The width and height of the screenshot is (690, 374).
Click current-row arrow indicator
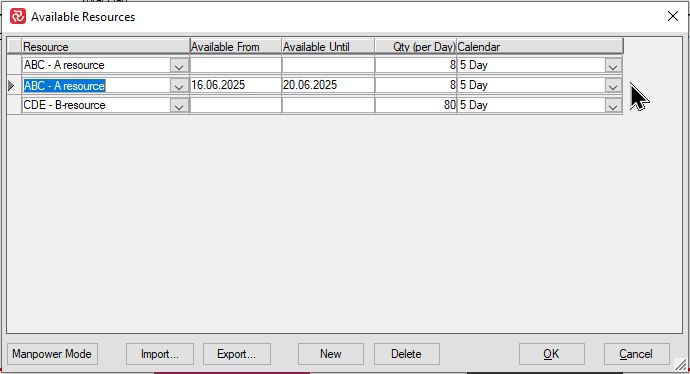tap(11, 85)
